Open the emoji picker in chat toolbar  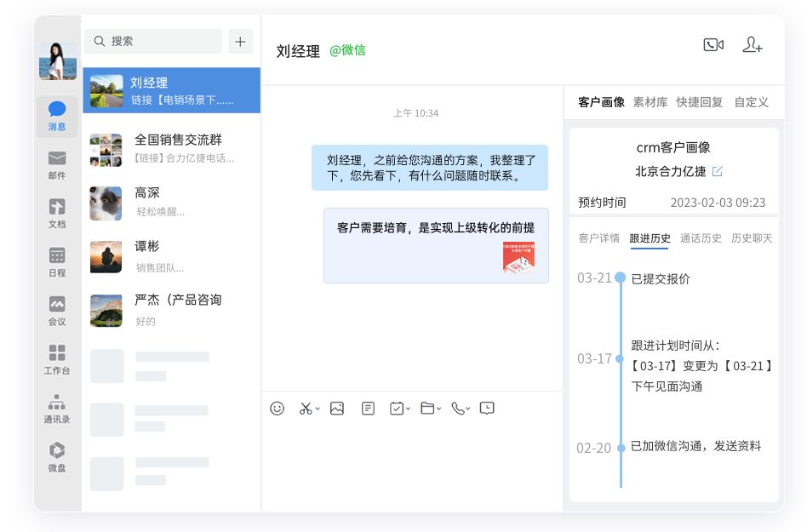click(277, 409)
